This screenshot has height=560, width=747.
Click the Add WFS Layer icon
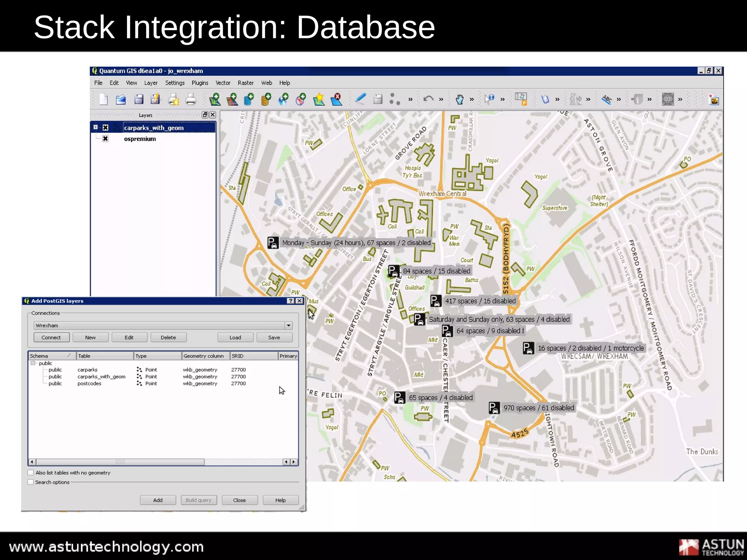[301, 99]
